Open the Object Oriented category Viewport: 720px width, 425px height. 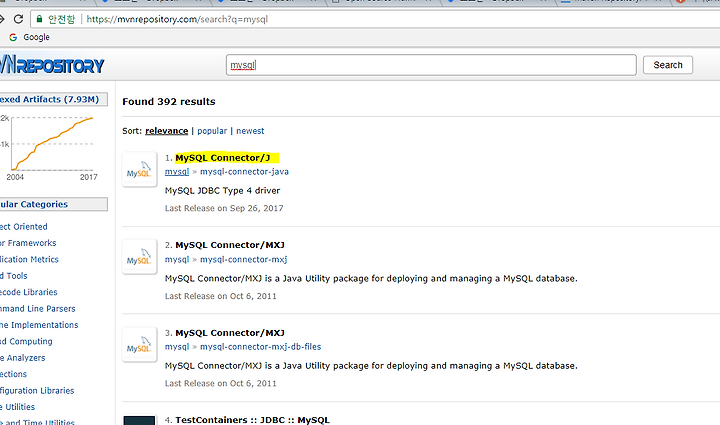[x=24, y=227]
